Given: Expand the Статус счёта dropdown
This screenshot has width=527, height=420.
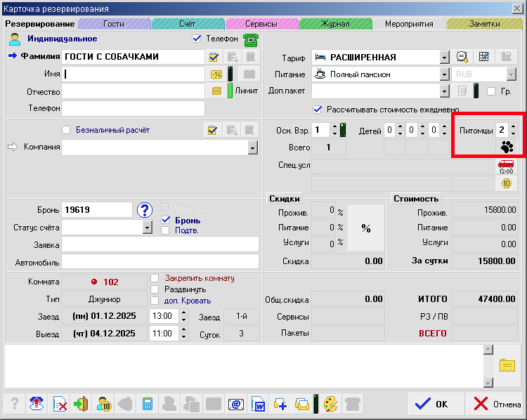Looking at the screenshot, I should pyautogui.click(x=147, y=228).
